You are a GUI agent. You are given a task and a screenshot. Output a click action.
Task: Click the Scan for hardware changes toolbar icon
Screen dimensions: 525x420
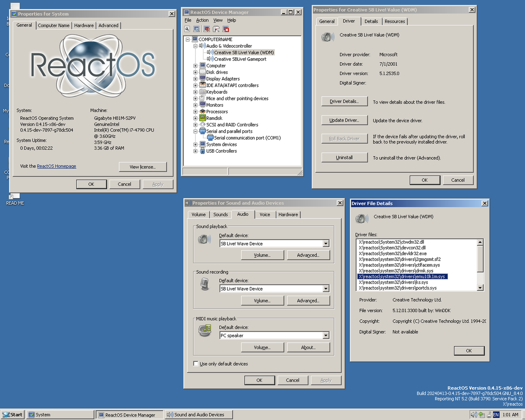197,29
